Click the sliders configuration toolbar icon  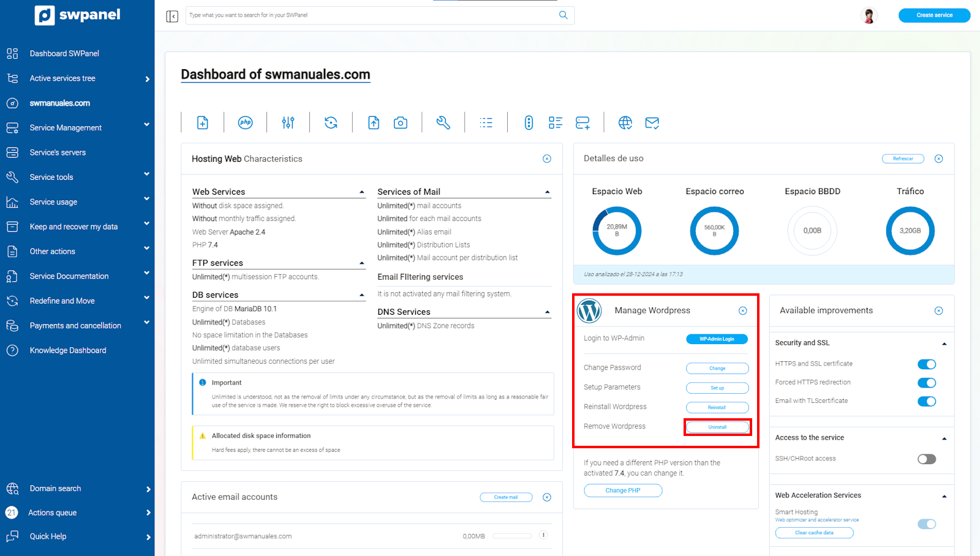click(x=288, y=123)
